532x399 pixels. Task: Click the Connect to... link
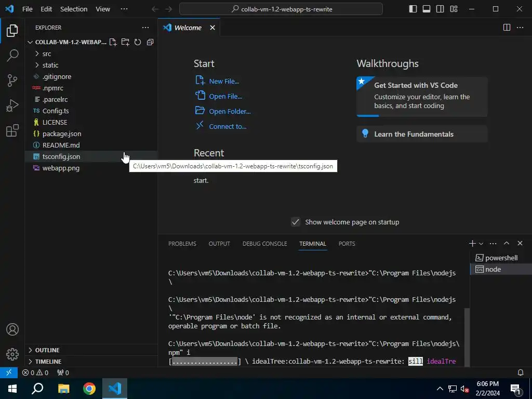tap(228, 127)
